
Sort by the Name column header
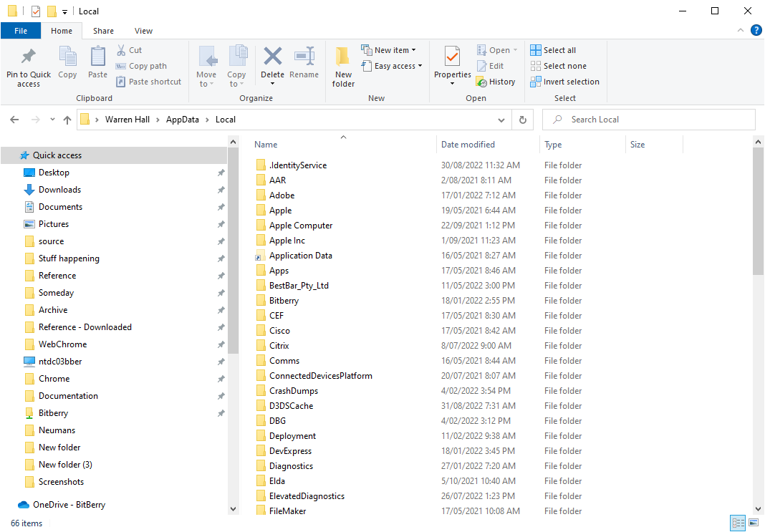pyautogui.click(x=342, y=145)
